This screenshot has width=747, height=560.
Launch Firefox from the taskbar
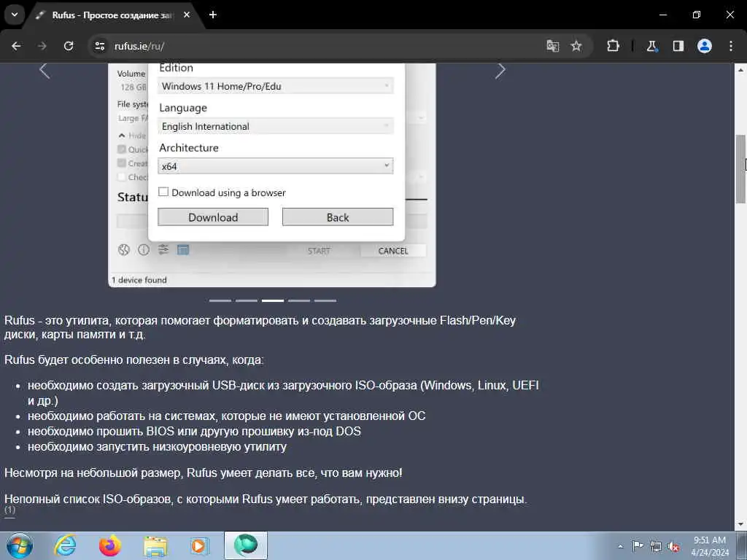(110, 545)
